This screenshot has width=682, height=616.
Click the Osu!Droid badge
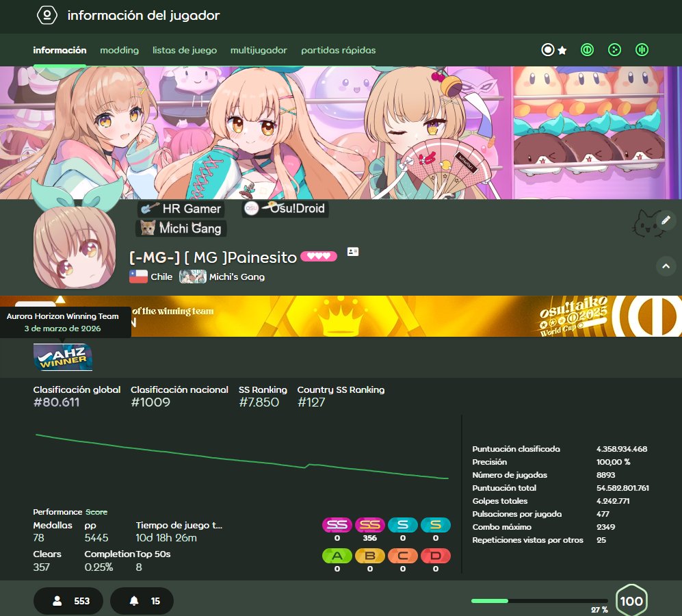point(285,209)
